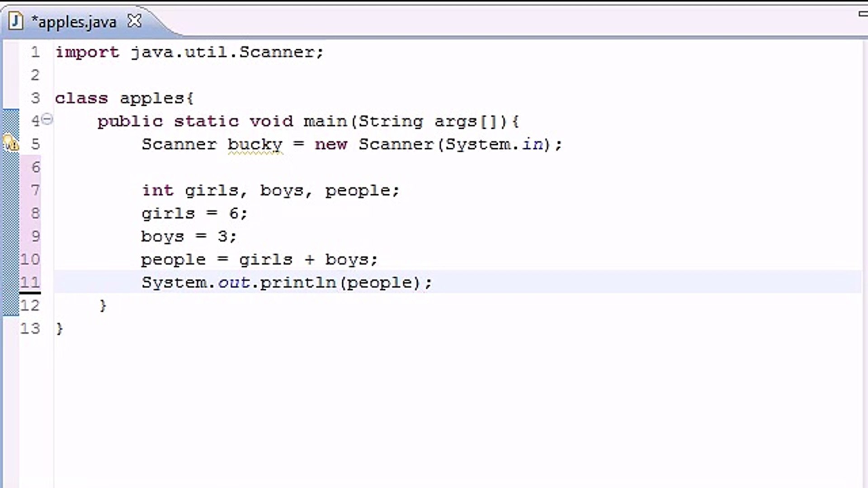This screenshot has height=488, width=868.
Task: Click the 'J' icon before apples.java
Action: point(16,21)
